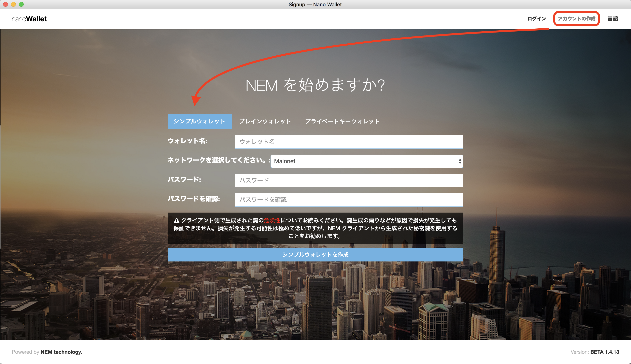
Task: Open アカウントの作成 highlighted in red
Action: tap(576, 19)
